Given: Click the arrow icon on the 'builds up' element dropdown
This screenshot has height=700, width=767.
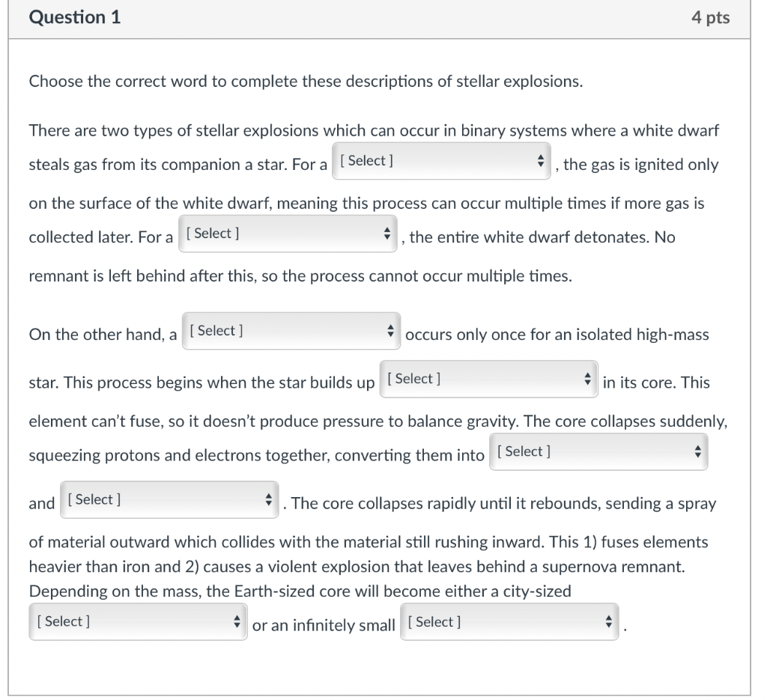Looking at the screenshot, I should (588, 379).
